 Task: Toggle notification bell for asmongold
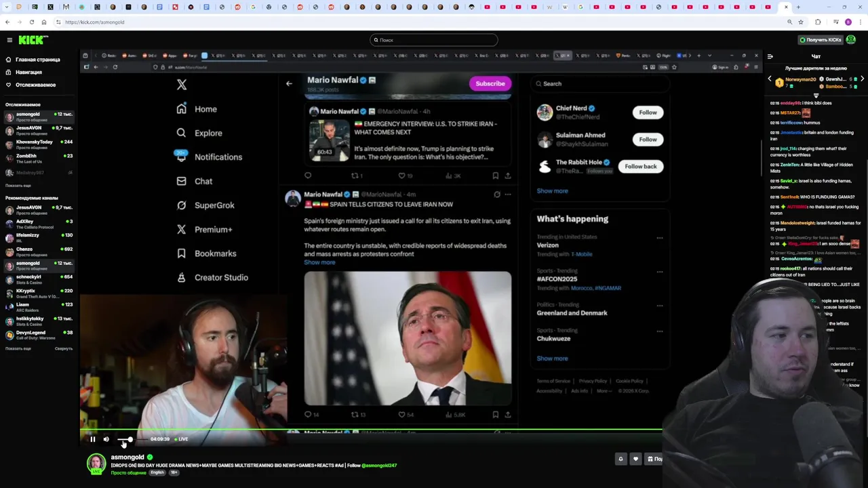(x=620, y=459)
